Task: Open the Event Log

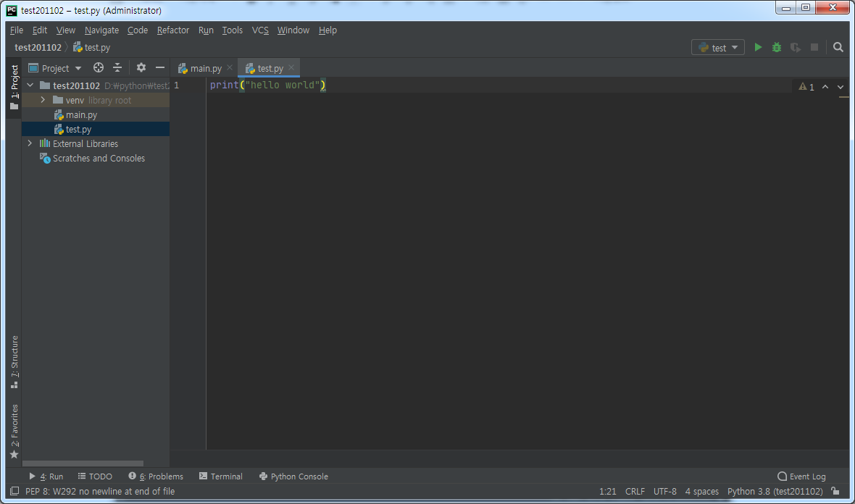Action: (801, 476)
